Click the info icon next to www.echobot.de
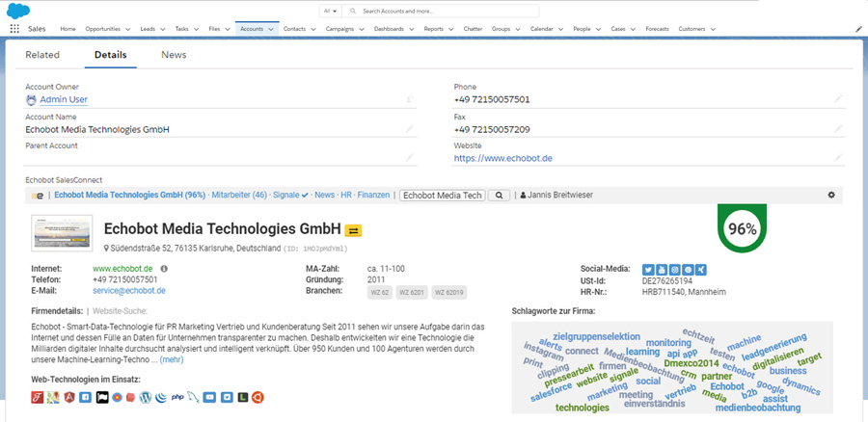Viewport: 868px width, 422px height. point(164,269)
